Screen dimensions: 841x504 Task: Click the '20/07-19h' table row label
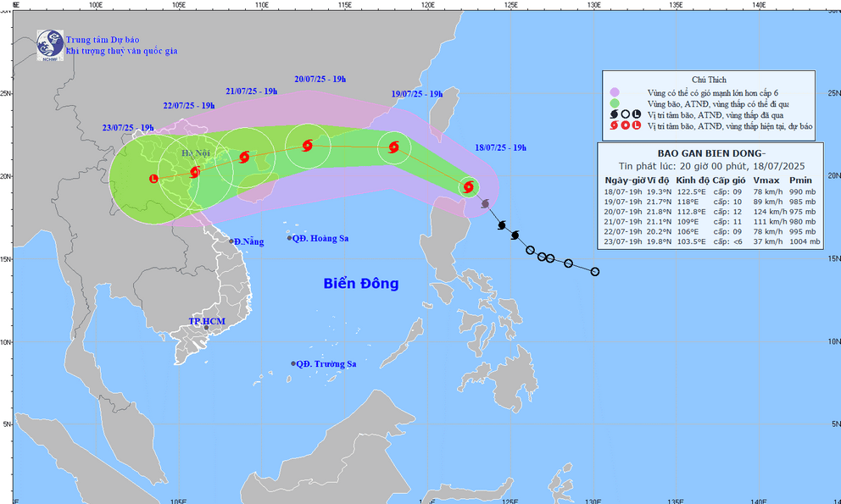[623, 212]
